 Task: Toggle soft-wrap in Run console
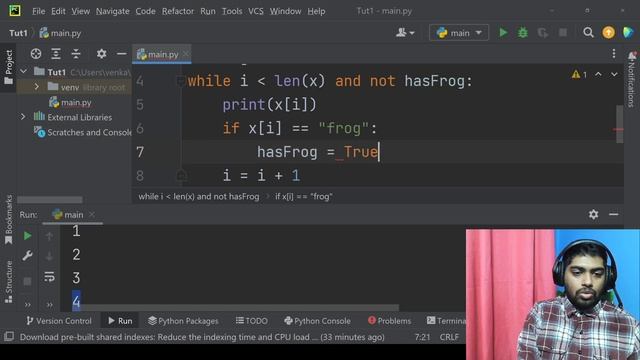coord(49,277)
